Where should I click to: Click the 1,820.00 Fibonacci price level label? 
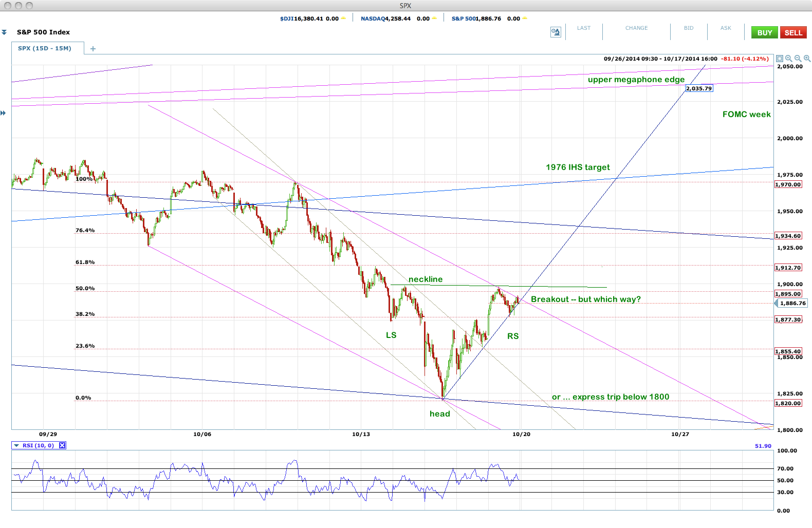(x=788, y=403)
